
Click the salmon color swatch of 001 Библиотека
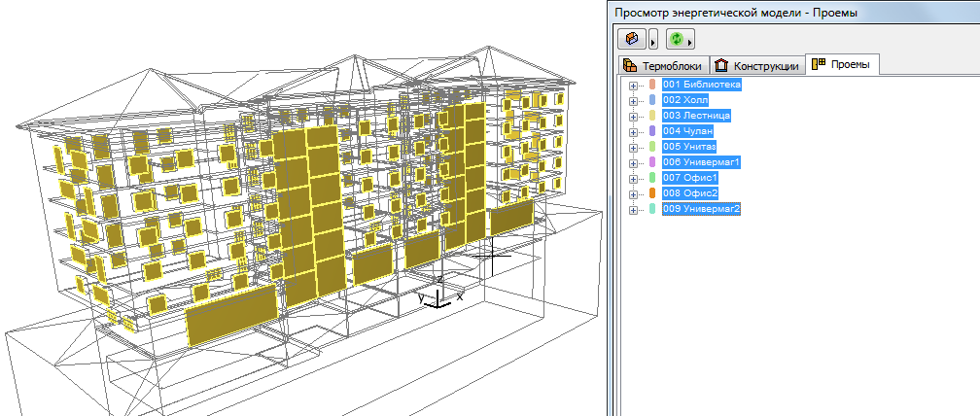coord(652,85)
